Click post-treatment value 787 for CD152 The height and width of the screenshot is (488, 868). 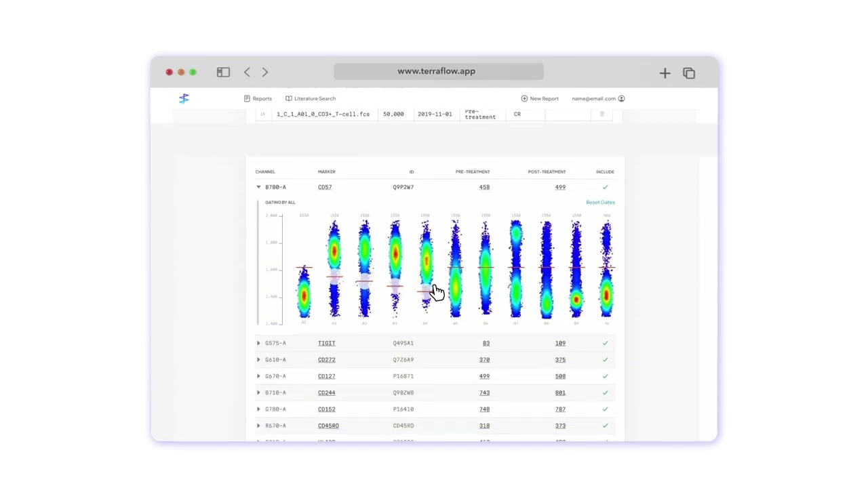coord(560,409)
